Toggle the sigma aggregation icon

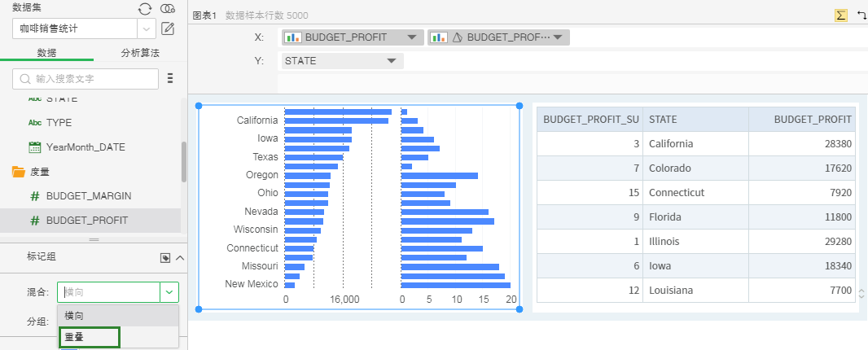click(x=840, y=15)
